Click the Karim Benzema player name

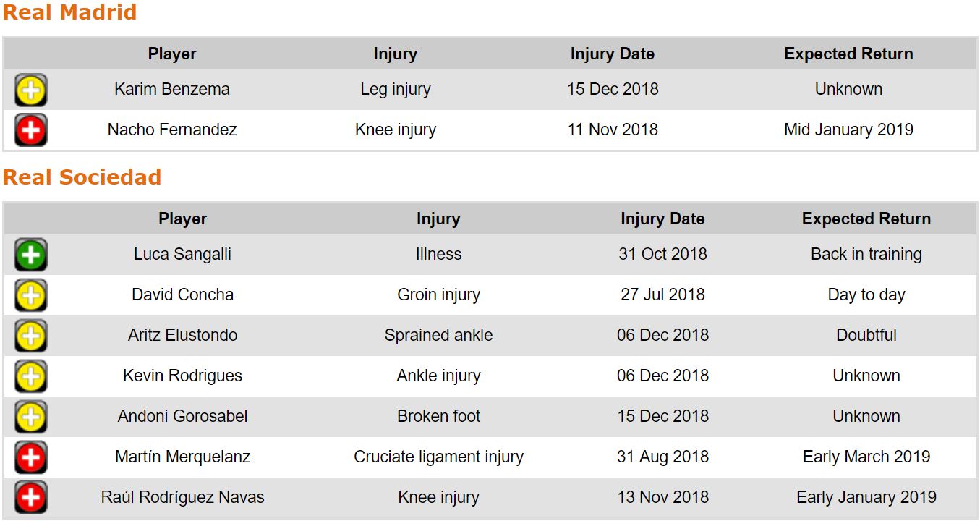click(172, 90)
